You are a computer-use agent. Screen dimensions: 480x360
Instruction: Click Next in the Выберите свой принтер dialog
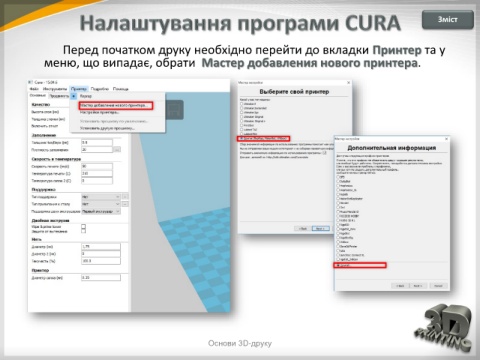coord(320,229)
